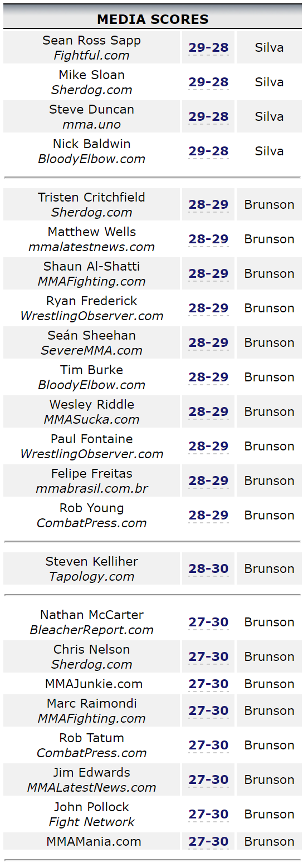This screenshot has height=868, width=308.
Task: Open Tristen Critchfield's 28-29 score
Action: [208, 205]
